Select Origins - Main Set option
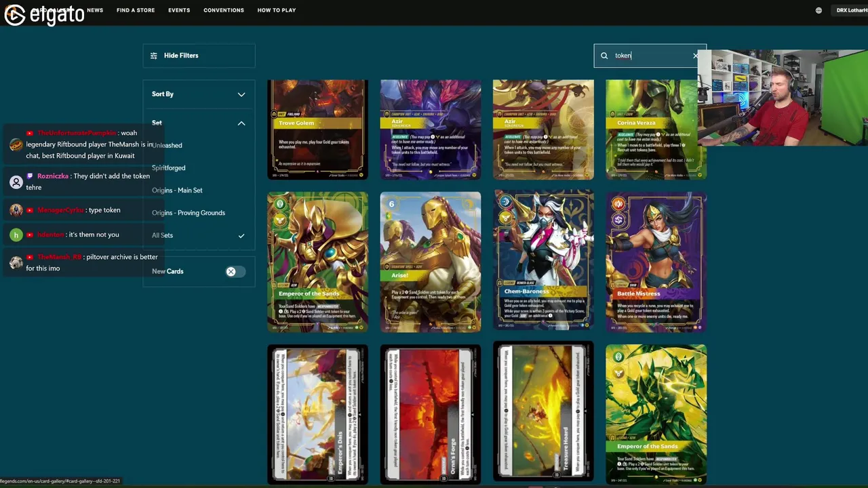 tap(177, 190)
